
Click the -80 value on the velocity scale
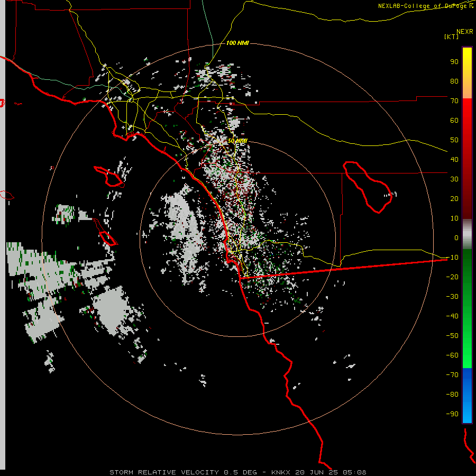(x=452, y=395)
